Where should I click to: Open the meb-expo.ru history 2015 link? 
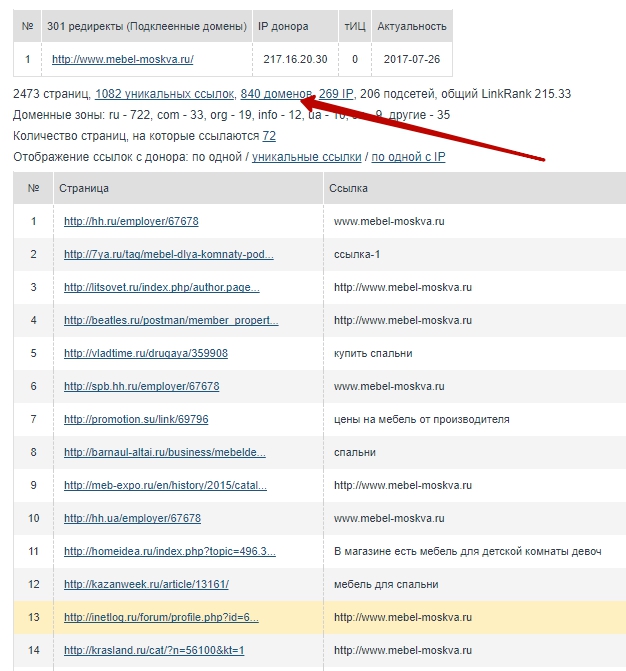165,485
